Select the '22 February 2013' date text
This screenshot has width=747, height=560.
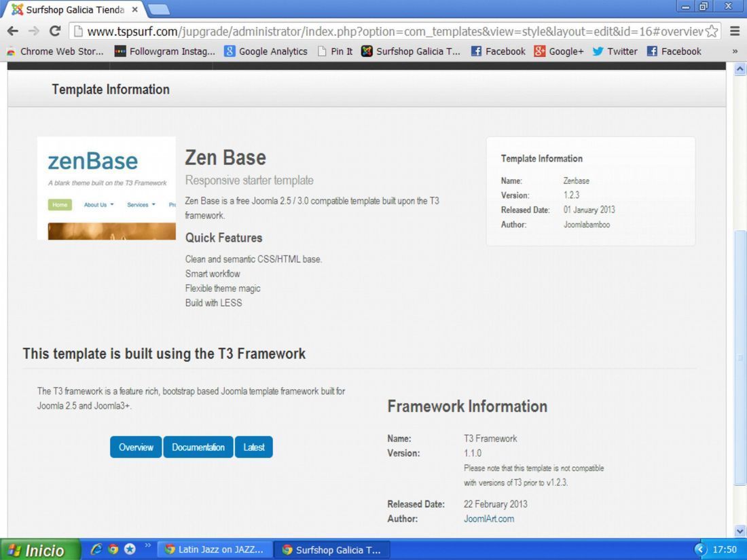click(x=496, y=504)
